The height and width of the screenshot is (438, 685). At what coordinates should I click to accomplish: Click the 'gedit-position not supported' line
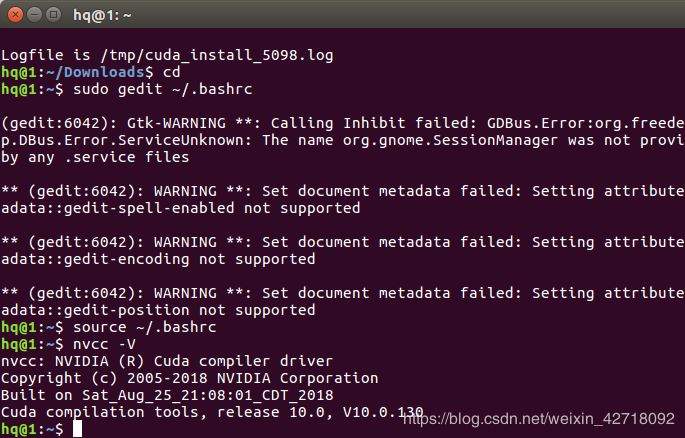tap(158, 310)
